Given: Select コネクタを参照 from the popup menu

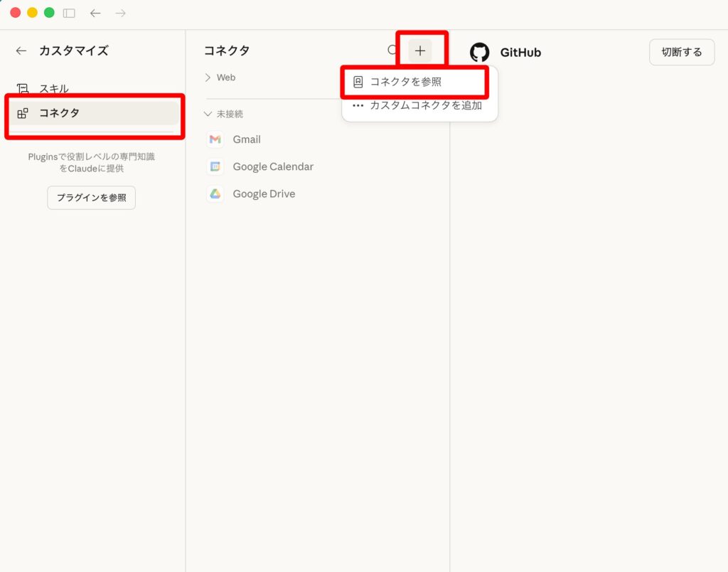Looking at the screenshot, I should point(405,82).
